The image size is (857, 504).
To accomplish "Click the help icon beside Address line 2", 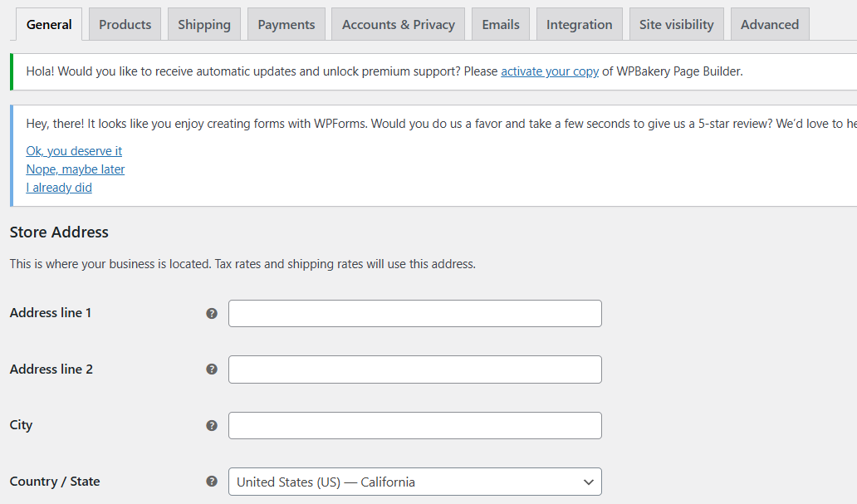I will 212,369.
